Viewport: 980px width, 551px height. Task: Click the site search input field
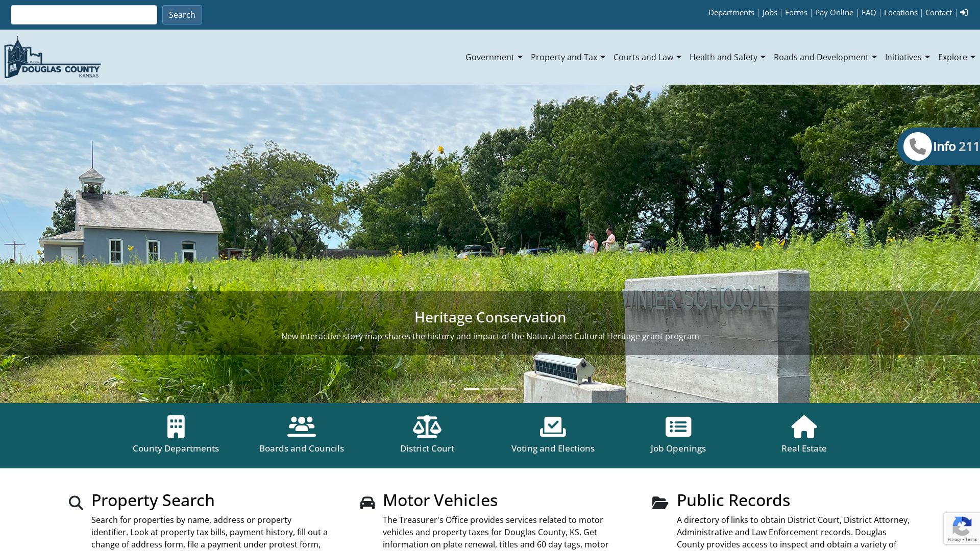[x=84, y=15]
